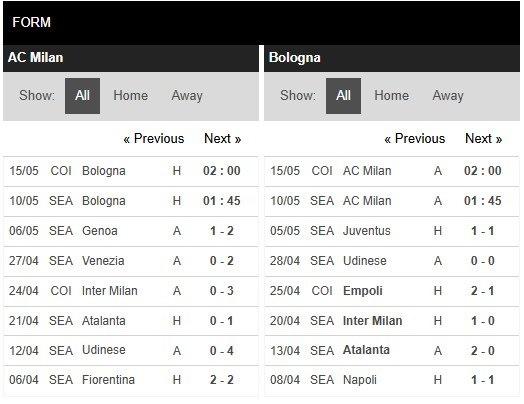Viewport: 524px width, 404px height.
Task: Open the Bologna vs Napoli 1 - 1 score
Action: (483, 380)
